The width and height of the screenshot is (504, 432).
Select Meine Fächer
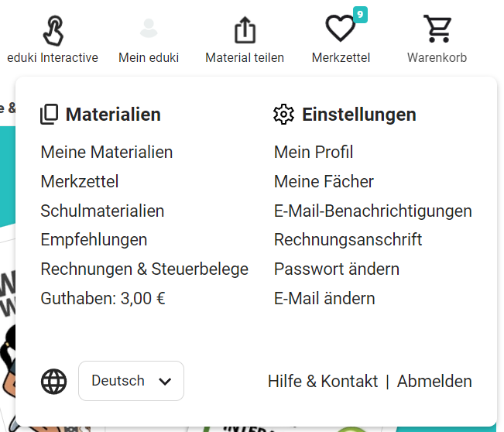pyautogui.click(x=324, y=182)
